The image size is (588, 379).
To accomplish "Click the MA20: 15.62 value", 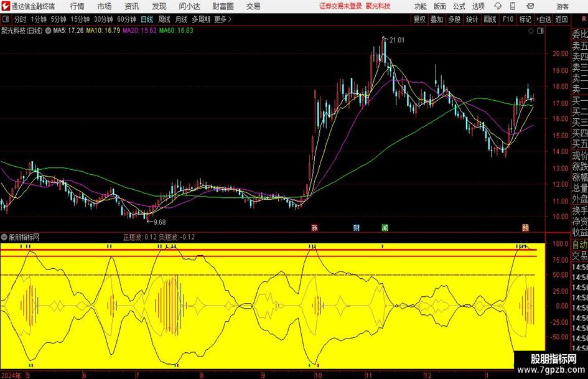I will (139, 30).
